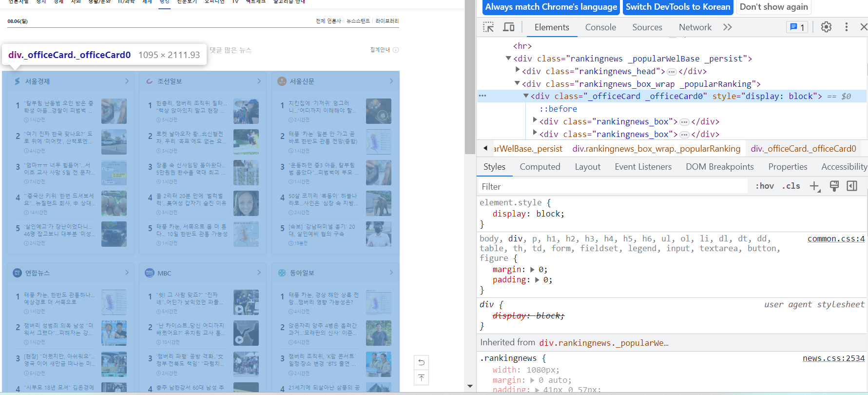
Task: Toggle the .cls element classes panel
Action: [x=791, y=186]
